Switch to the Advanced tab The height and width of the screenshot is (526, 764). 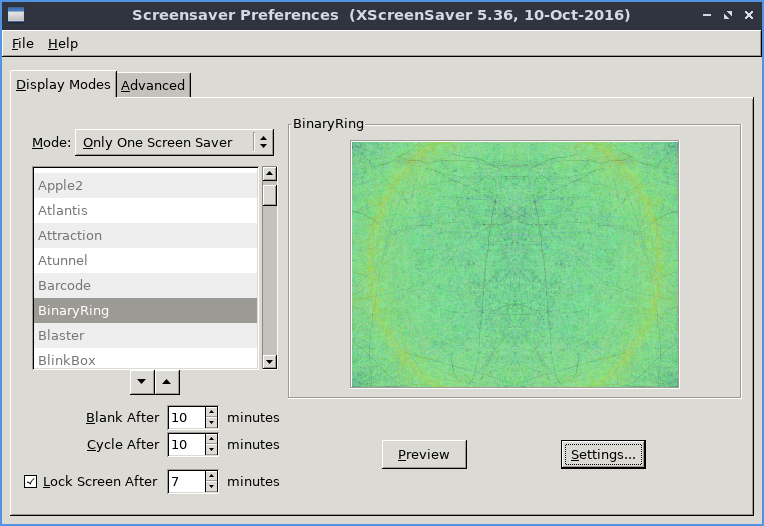[153, 85]
